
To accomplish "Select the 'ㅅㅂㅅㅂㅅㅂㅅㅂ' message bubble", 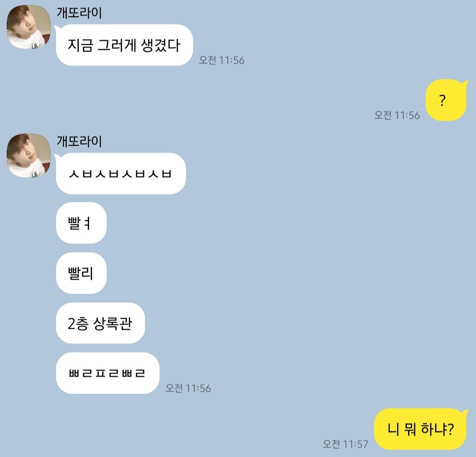I will pyautogui.click(x=121, y=173).
